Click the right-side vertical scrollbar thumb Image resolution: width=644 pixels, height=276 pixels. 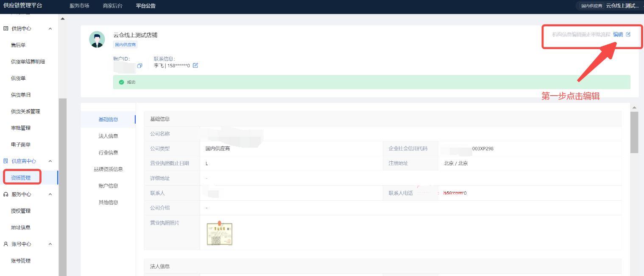(634, 131)
